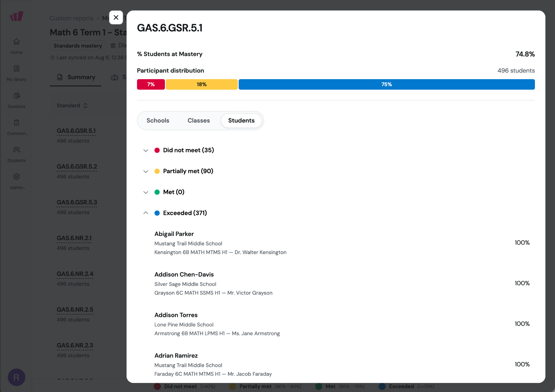555x392 pixels.
Task: Click Kensington 6B MATH MTMS H1 class line
Action: 220,252
